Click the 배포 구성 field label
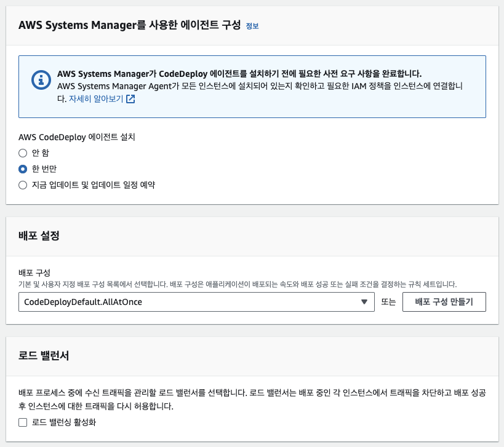 click(34, 273)
